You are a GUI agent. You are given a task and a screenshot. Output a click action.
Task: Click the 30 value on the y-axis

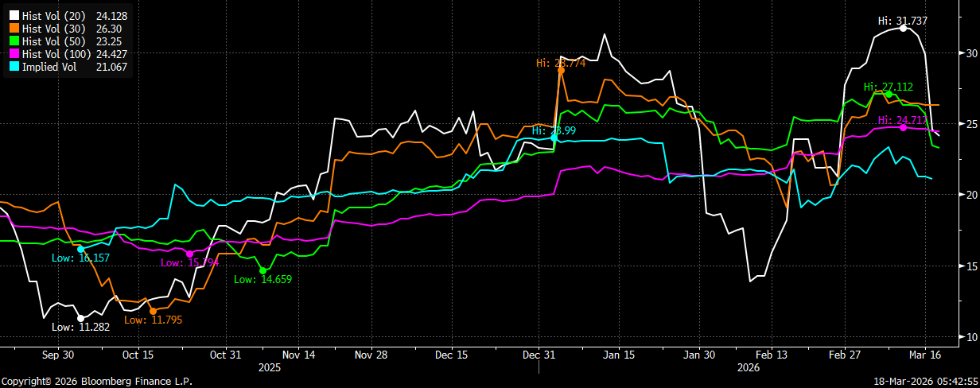point(971,53)
